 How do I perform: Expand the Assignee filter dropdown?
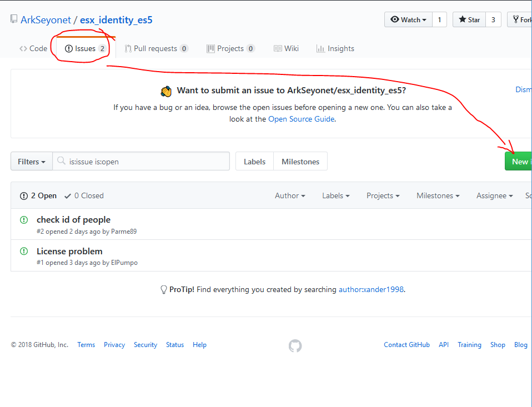[x=495, y=195]
